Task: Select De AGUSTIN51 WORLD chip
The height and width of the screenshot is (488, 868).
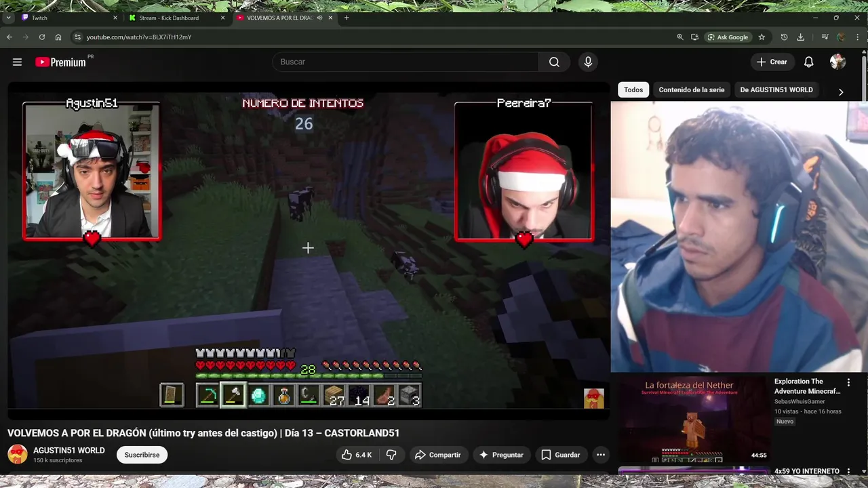Action: 776,89
